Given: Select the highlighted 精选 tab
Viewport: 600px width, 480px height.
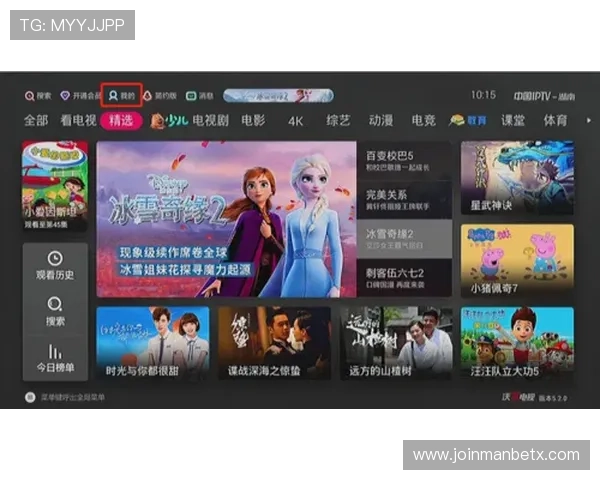Looking at the screenshot, I should click(121, 121).
